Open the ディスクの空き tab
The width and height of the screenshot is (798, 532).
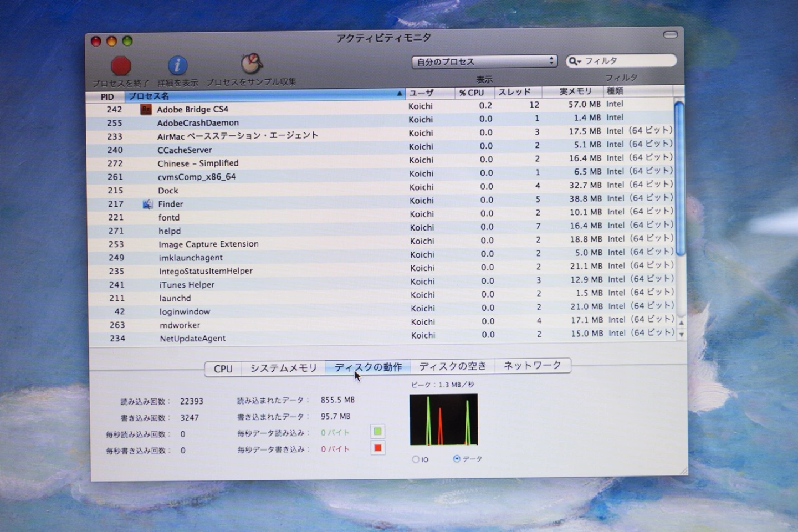coord(453,366)
